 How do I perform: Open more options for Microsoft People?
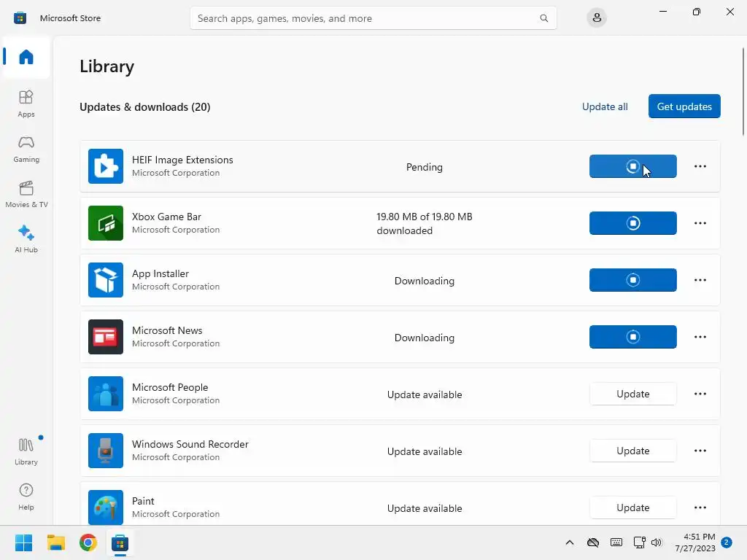700,394
